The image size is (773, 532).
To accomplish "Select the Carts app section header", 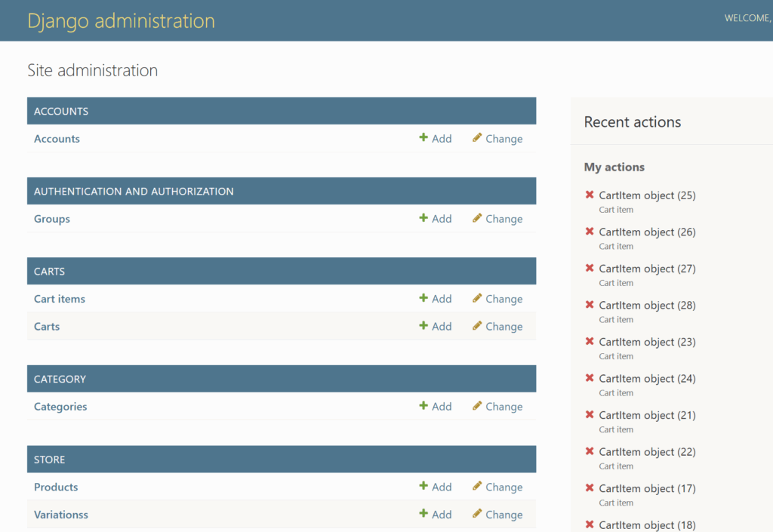I will (x=50, y=272).
